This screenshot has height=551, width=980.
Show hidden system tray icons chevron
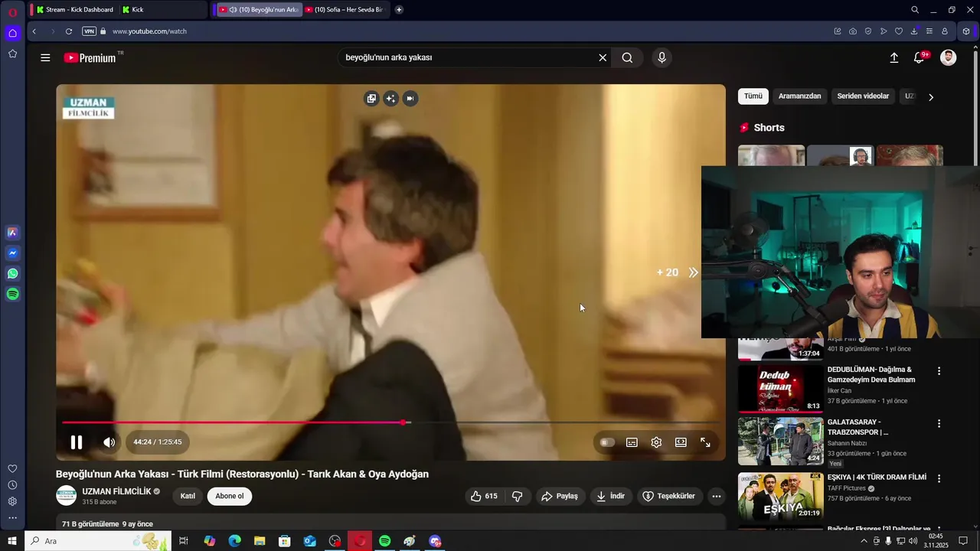point(864,541)
